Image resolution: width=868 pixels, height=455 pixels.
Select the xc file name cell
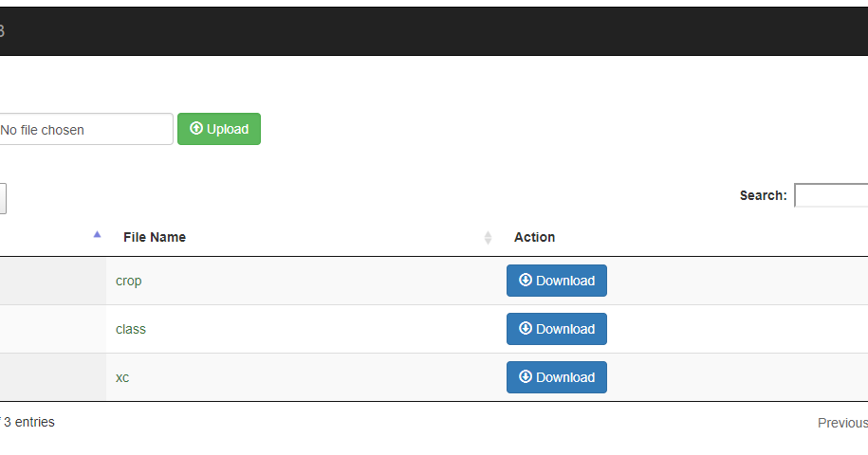[122, 377]
